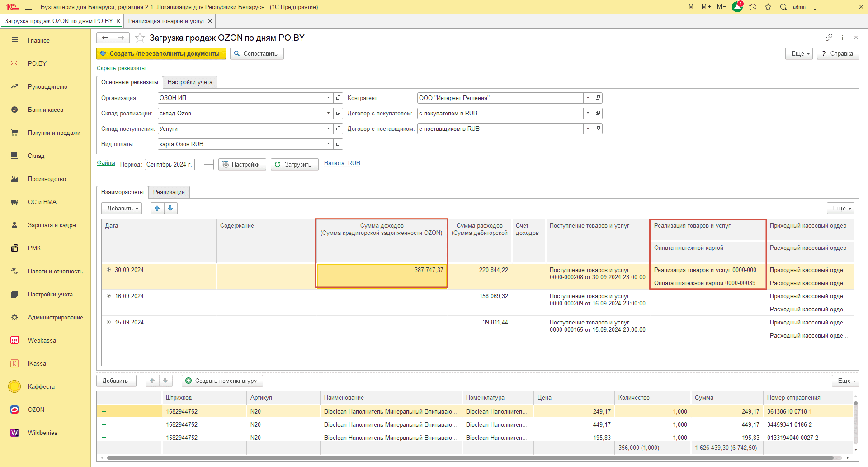Screen dimensions: 868x467
Task: Go back with left arrow button
Action: click(105, 38)
